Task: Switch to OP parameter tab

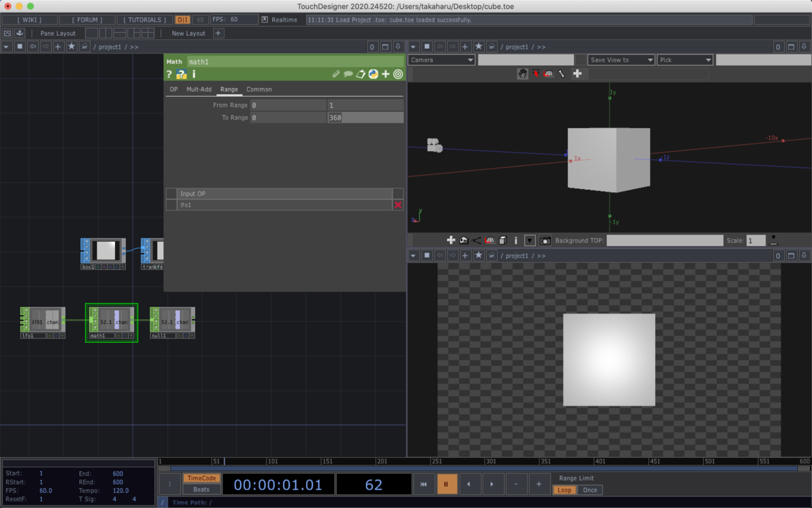Action: [174, 89]
